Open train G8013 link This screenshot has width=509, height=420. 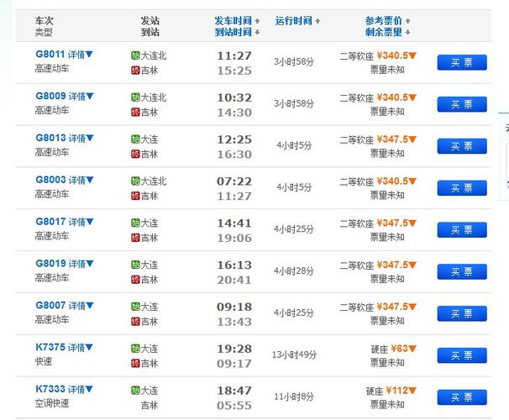[x=50, y=138]
